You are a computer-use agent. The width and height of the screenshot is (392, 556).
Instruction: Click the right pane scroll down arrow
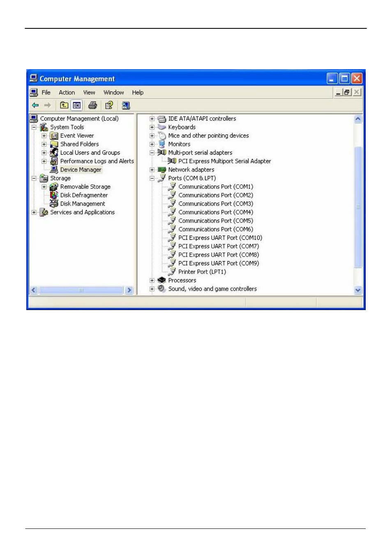(x=358, y=290)
